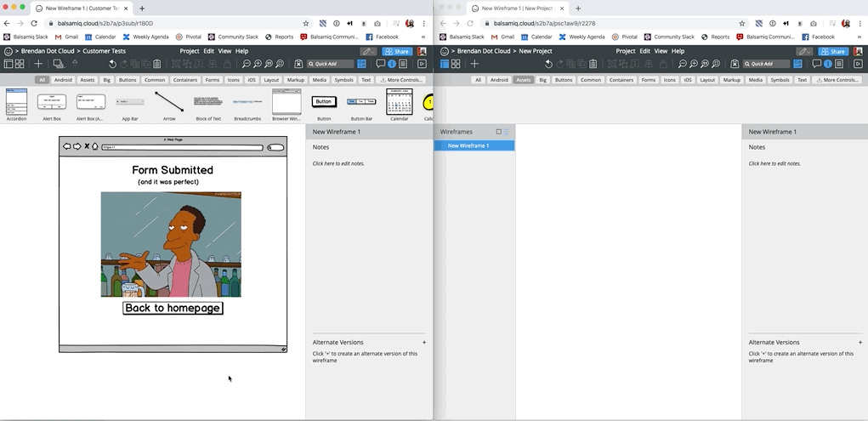This screenshot has width=868, height=421.
Task: Select the Calendar control thumbnail in the UI library
Action: coord(399,102)
